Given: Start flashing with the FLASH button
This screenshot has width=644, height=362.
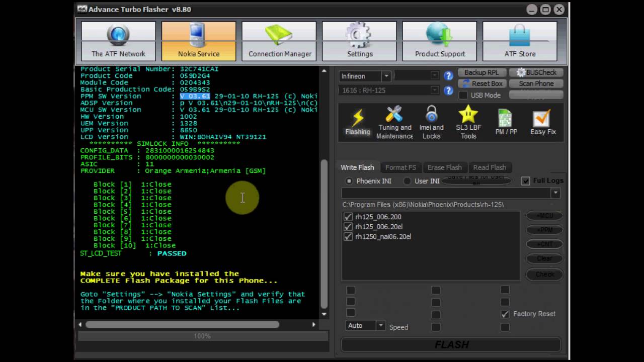Looking at the screenshot, I should pos(451,344).
